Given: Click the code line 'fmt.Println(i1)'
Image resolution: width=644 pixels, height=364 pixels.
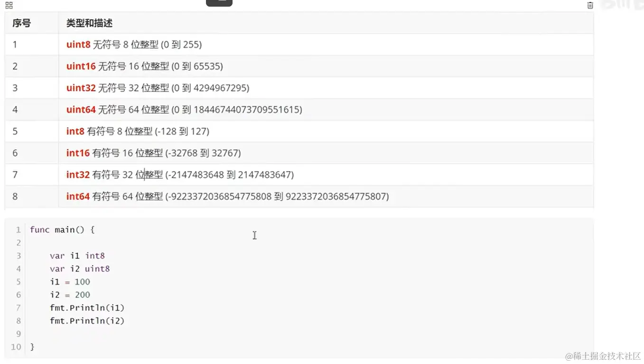Looking at the screenshot, I should (87, 308).
